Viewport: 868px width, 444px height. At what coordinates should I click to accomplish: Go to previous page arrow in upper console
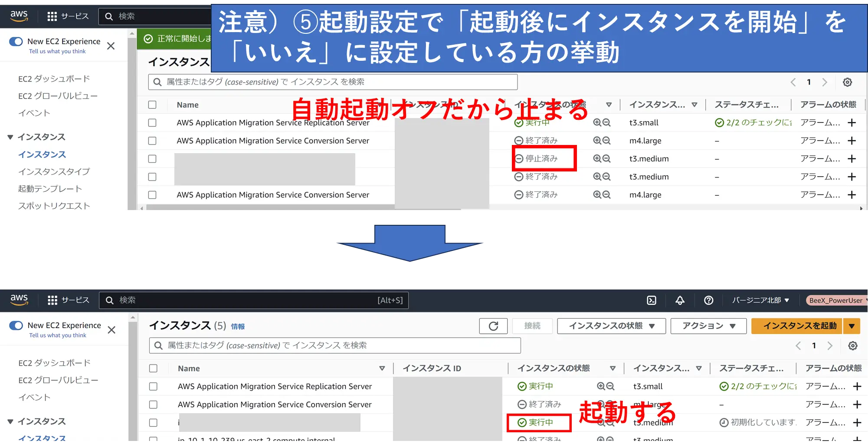click(x=793, y=82)
